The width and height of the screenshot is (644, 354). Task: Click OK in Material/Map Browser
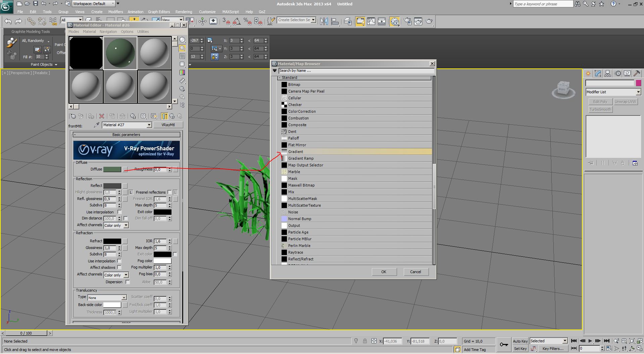(384, 272)
